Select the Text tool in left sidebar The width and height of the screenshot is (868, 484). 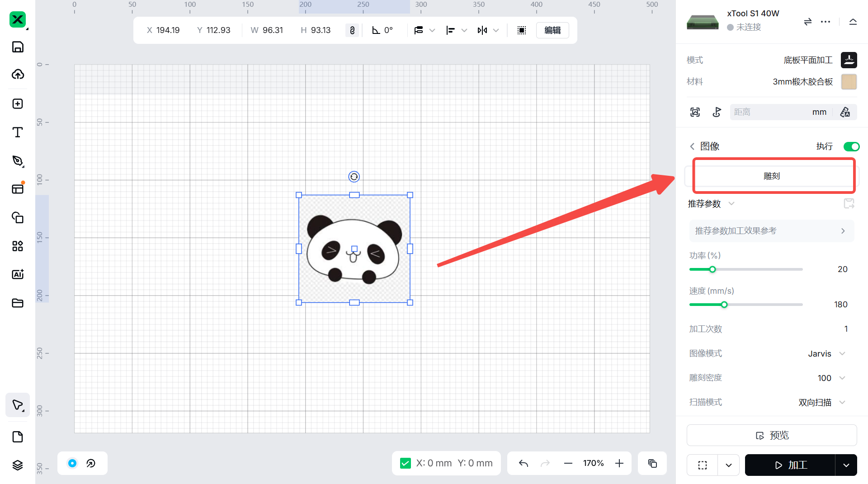(18, 132)
